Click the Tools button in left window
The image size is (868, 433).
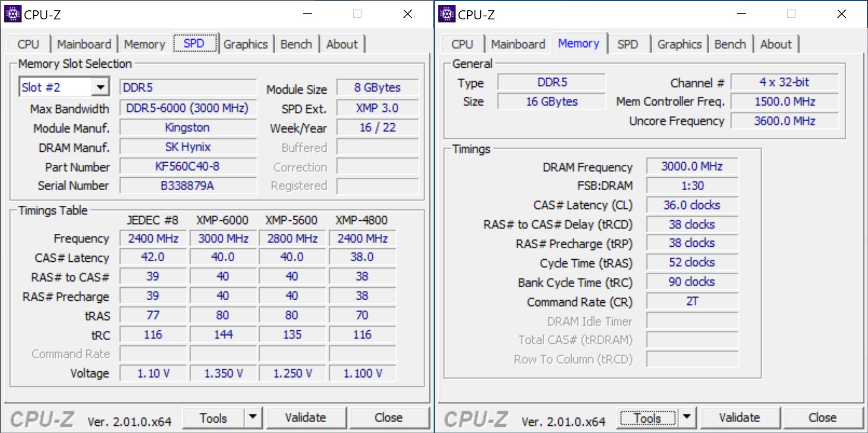point(213,418)
